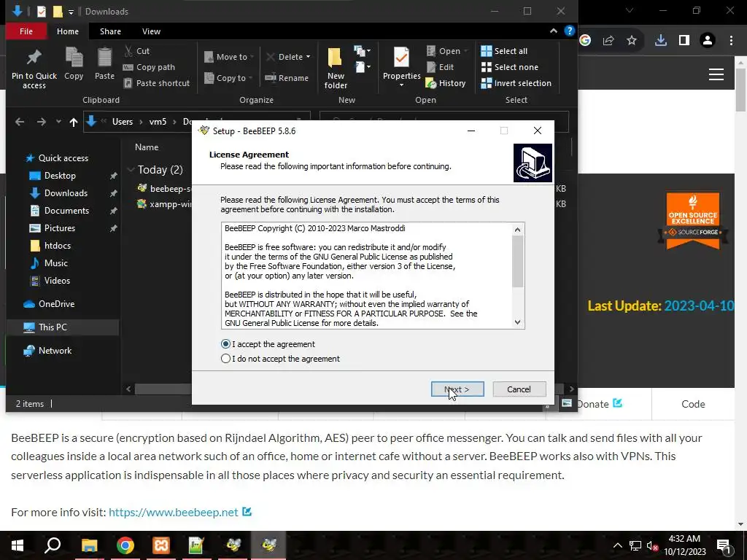Cancel the BeeBEEP setup wizard
Viewport: 747px width, 560px height.
[x=519, y=389]
